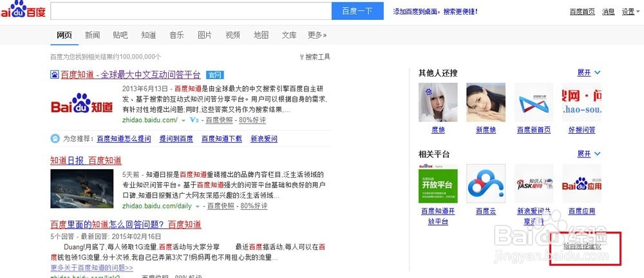Screen dimensions: 644x278
Task: Click the V3 verification badge icon
Action: click(194, 120)
